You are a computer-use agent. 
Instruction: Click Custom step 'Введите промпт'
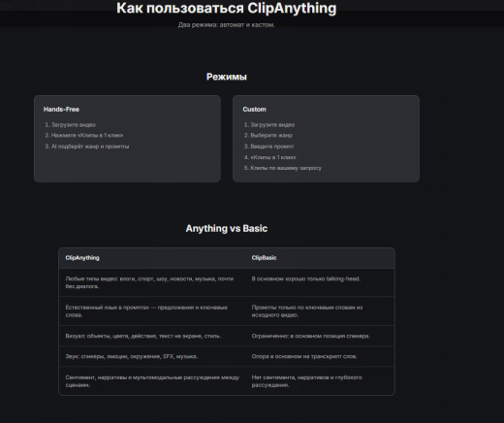(x=272, y=146)
